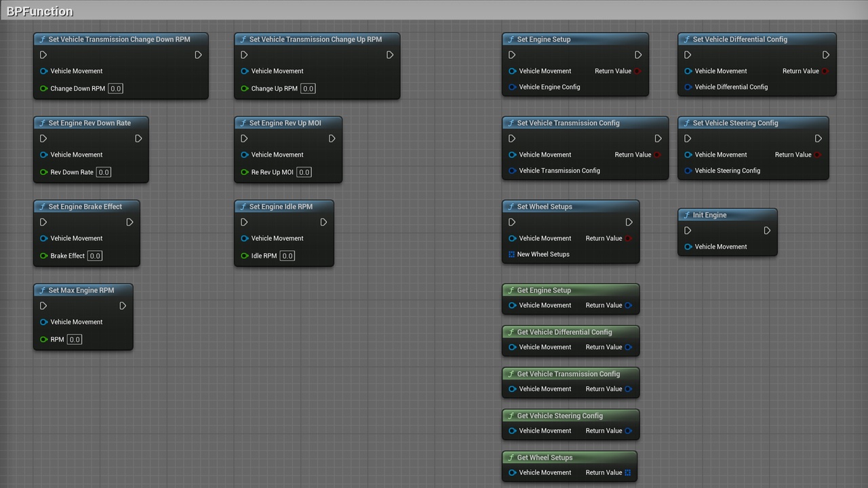This screenshot has width=868, height=488.
Task: Select the Set Engine Idle RPM node title
Action: point(281,207)
